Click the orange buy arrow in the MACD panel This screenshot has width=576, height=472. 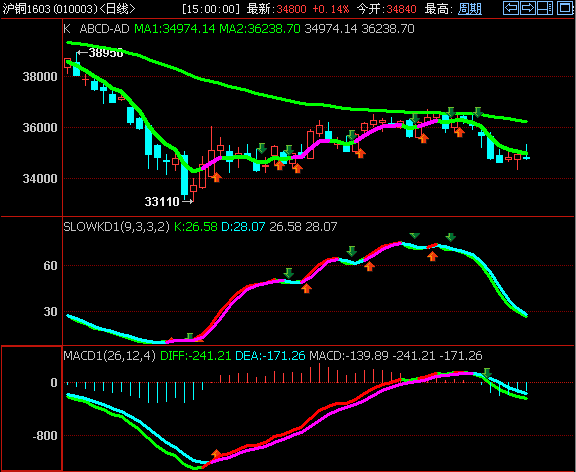click(x=216, y=454)
